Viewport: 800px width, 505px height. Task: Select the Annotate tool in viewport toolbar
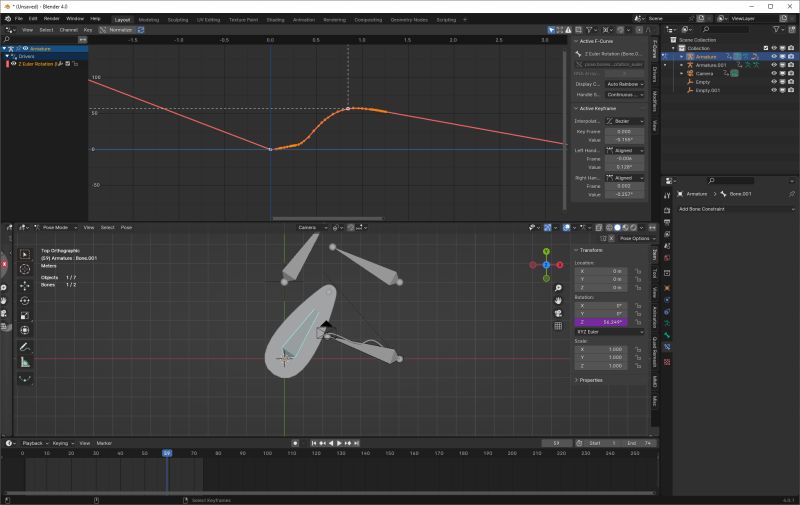point(24,347)
